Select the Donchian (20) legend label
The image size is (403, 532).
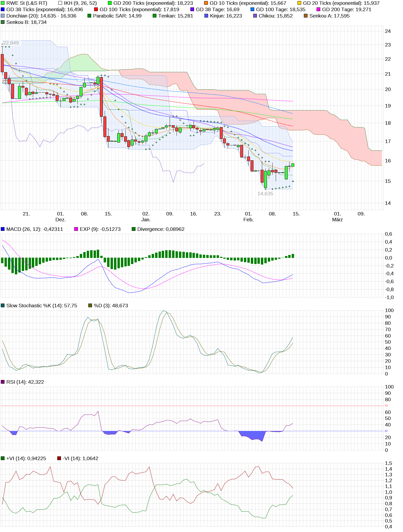pyautogui.click(x=41, y=16)
